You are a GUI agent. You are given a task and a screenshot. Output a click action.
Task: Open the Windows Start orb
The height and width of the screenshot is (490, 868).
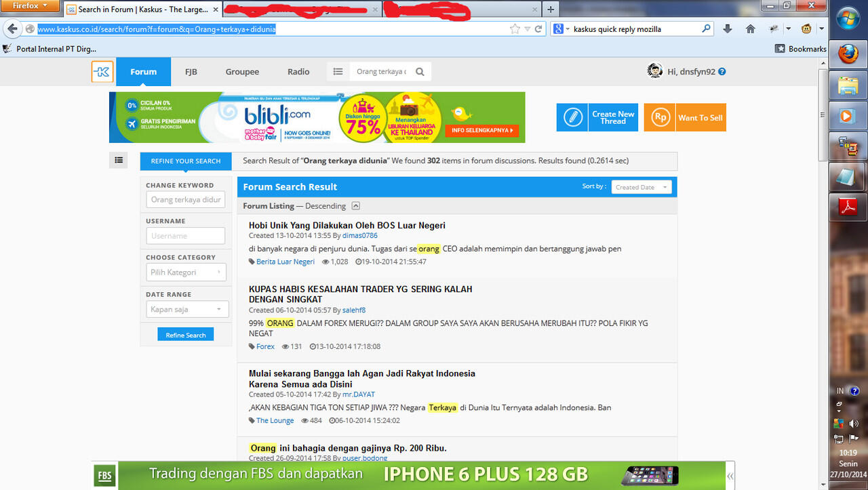click(848, 18)
